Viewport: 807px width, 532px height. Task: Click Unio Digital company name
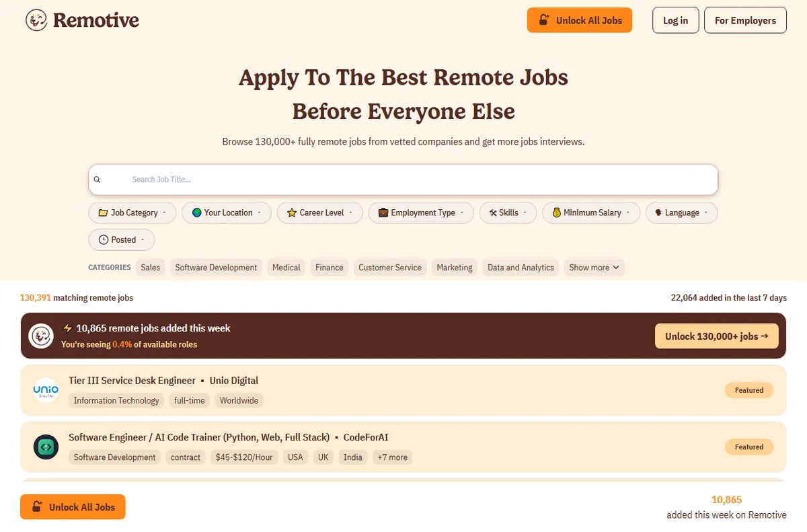pos(234,381)
